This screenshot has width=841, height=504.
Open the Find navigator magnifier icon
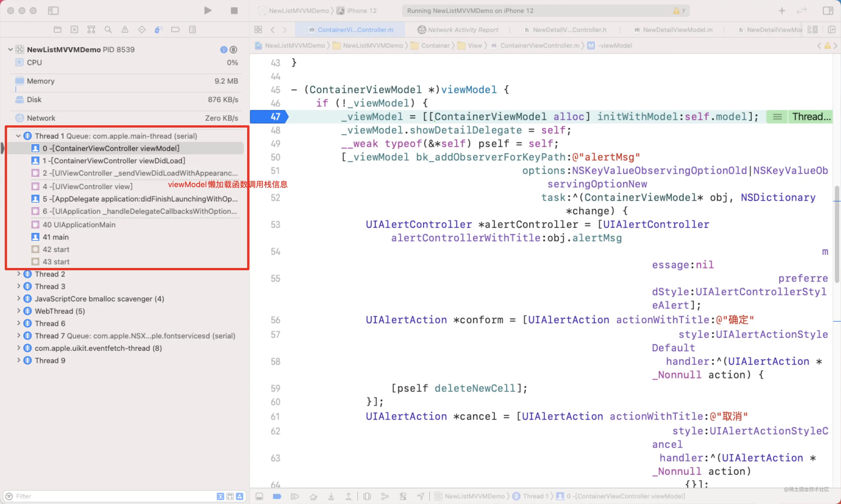(x=108, y=29)
